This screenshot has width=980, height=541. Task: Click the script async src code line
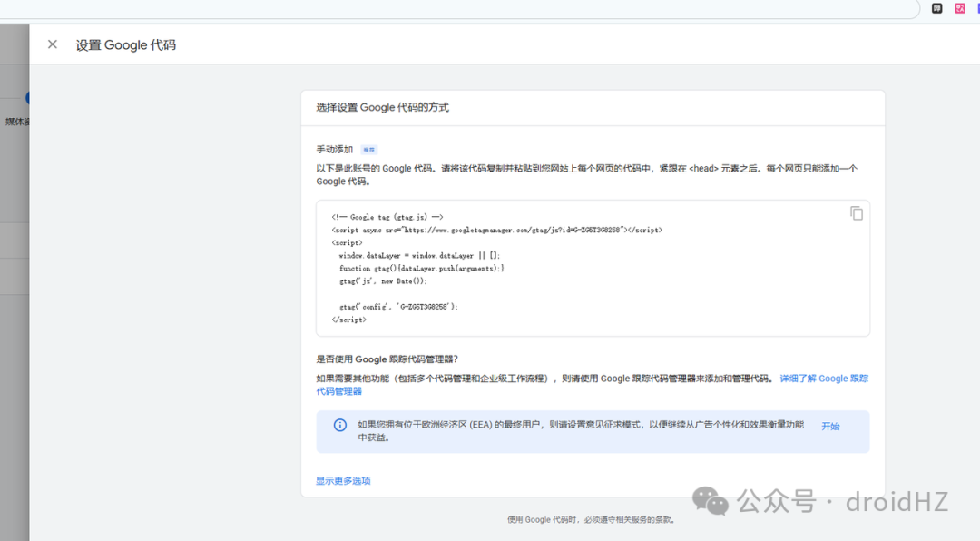pos(497,231)
